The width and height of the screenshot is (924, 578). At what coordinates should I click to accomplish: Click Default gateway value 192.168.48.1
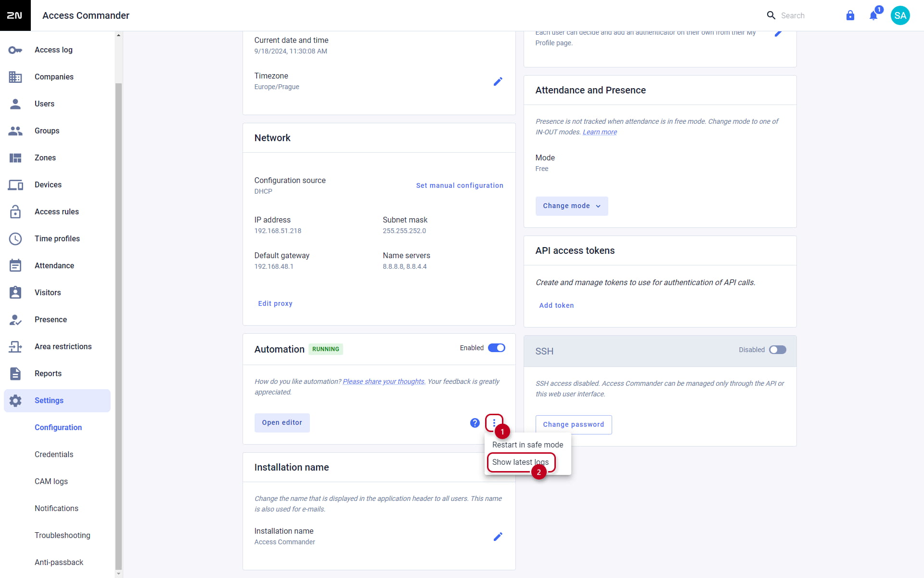[274, 266]
